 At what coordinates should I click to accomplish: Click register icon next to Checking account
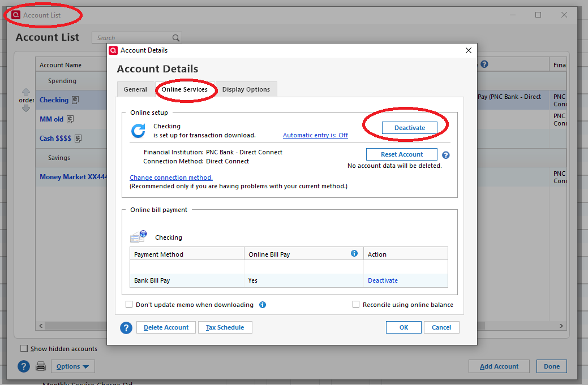(75, 100)
